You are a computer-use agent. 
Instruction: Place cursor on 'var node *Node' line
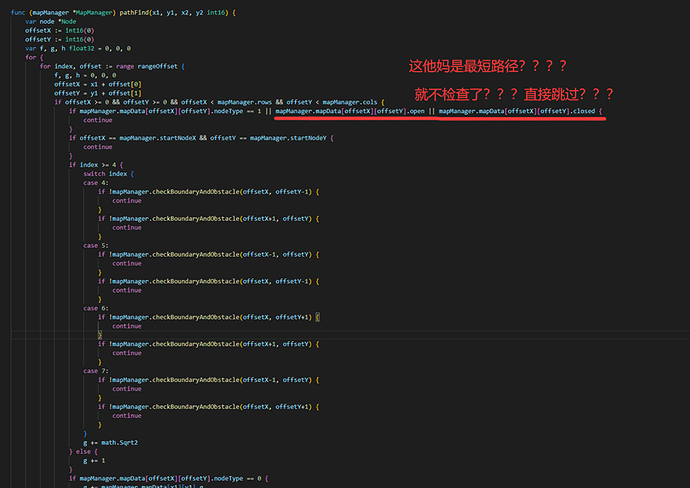[x=50, y=22]
